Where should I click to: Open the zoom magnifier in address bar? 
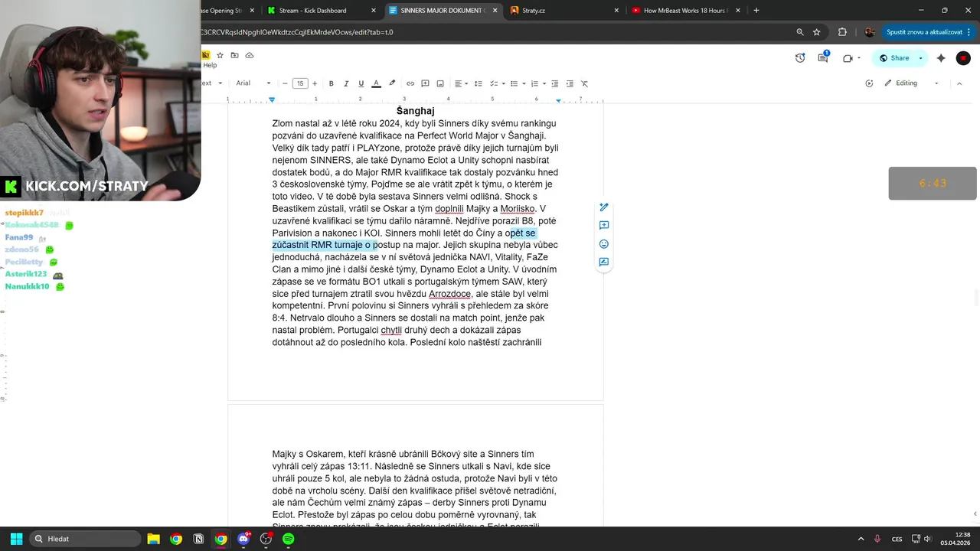coord(800,32)
